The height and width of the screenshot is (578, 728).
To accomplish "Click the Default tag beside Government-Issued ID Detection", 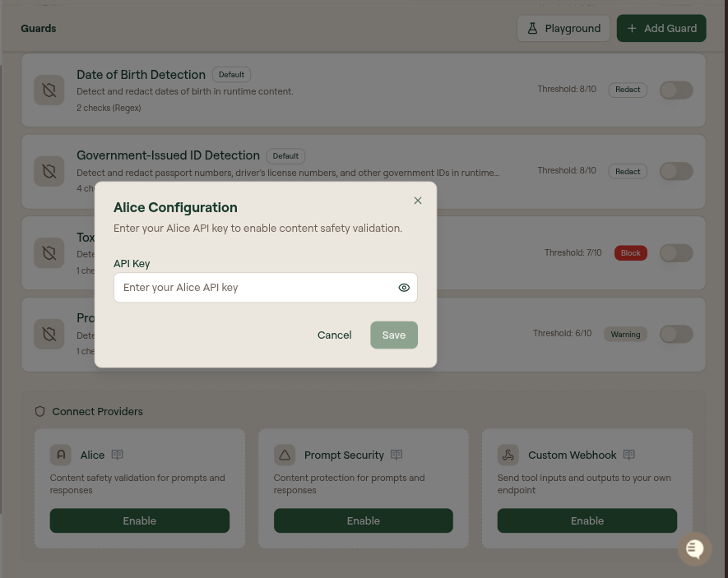I will coord(285,156).
